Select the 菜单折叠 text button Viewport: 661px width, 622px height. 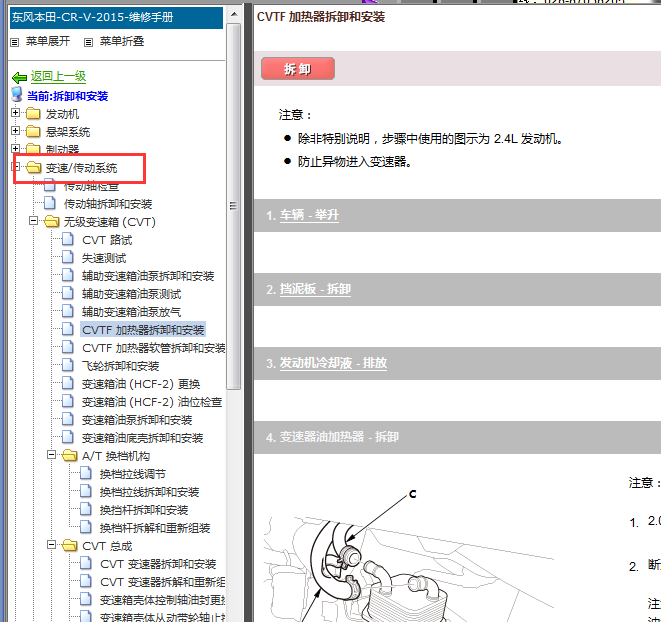coord(122,41)
